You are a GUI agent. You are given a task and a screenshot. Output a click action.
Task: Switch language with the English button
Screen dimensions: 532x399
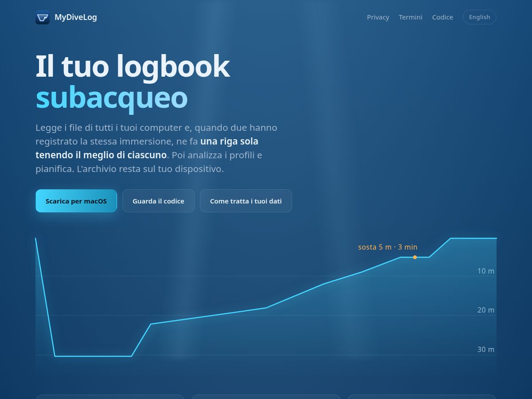tap(480, 17)
